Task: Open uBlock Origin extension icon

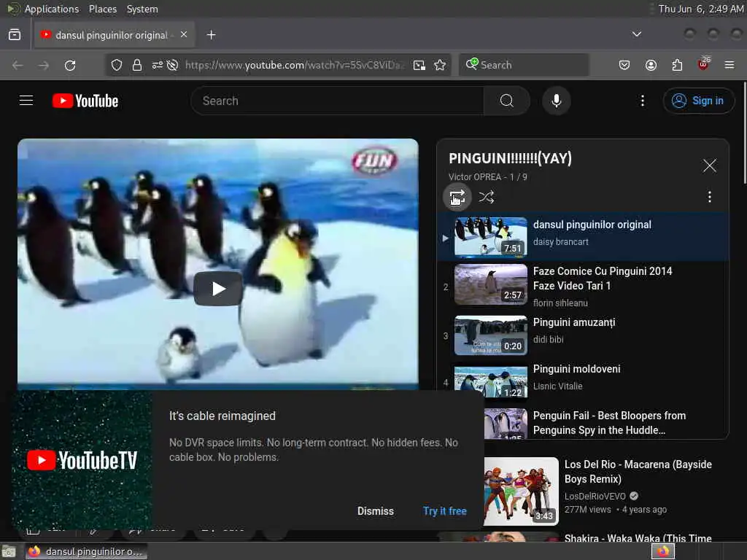Action: [704, 63]
